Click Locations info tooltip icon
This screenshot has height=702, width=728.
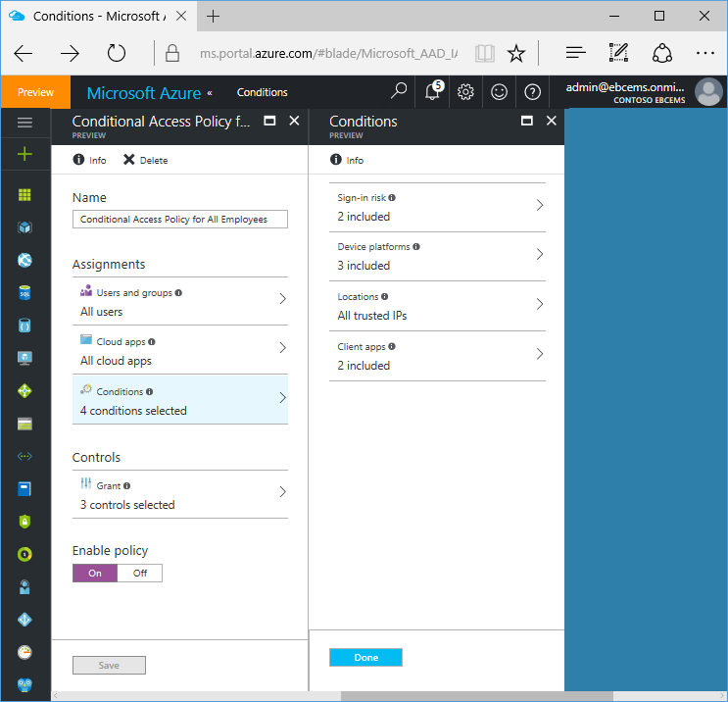[x=384, y=296]
